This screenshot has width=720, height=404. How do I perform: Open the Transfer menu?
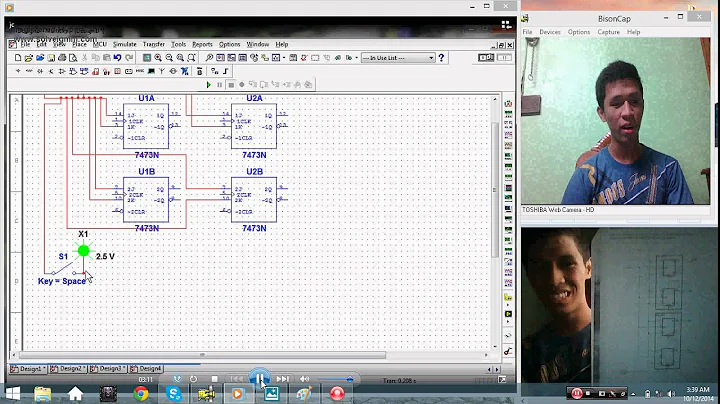[153, 45]
